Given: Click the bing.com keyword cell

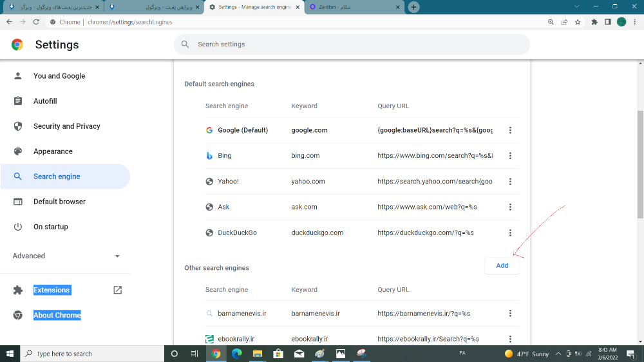Looking at the screenshot, I should click(x=305, y=156).
